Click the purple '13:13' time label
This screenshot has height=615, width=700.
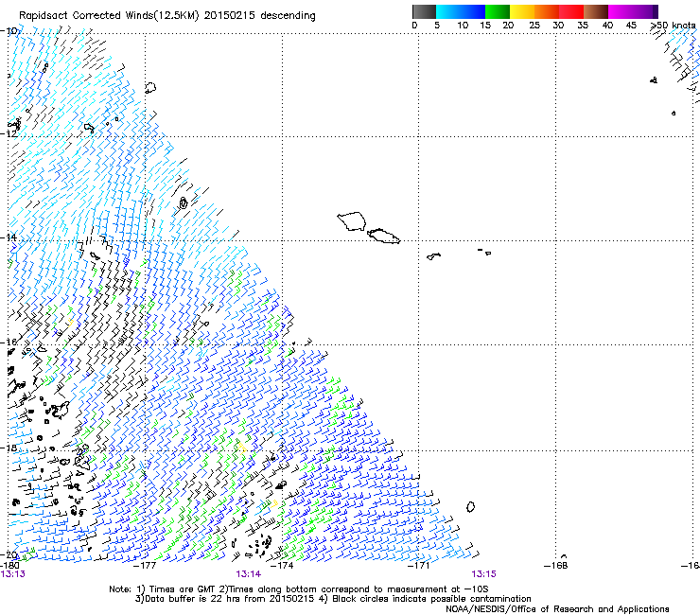point(13,574)
